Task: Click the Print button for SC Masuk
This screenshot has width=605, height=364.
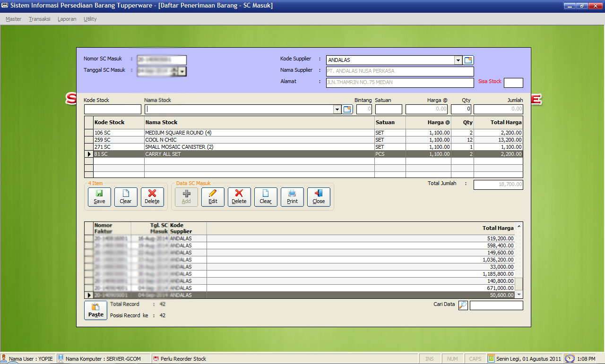Action: coord(292,197)
